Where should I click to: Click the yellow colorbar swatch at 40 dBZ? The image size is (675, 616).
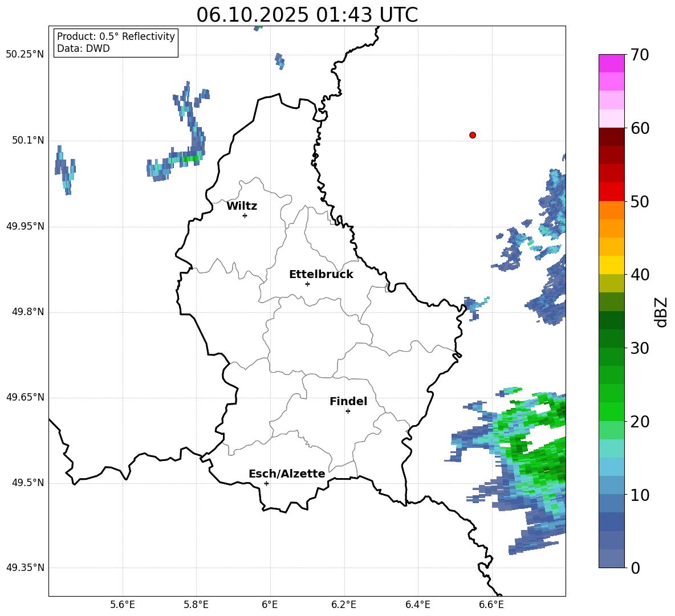tap(611, 265)
